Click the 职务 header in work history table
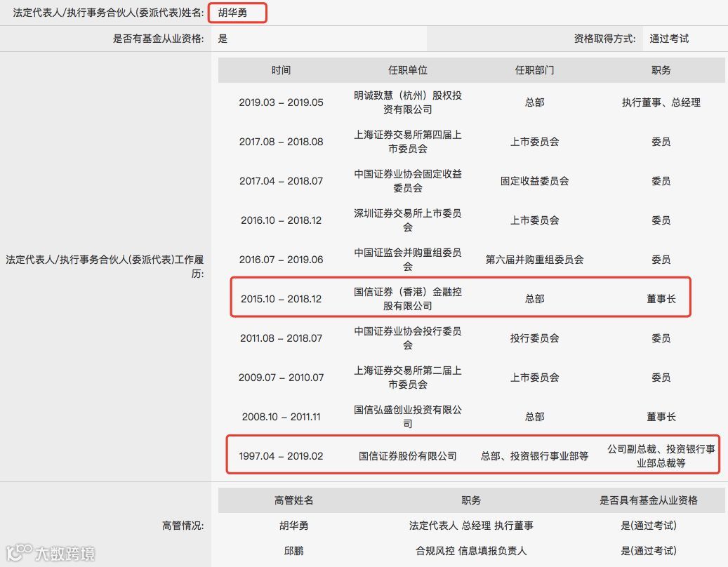Image resolution: width=728 pixels, height=567 pixels. pyautogui.click(x=661, y=70)
